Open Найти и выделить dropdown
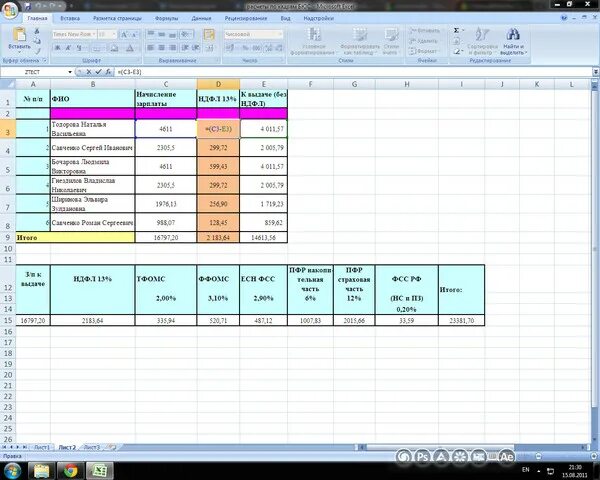 513,42
